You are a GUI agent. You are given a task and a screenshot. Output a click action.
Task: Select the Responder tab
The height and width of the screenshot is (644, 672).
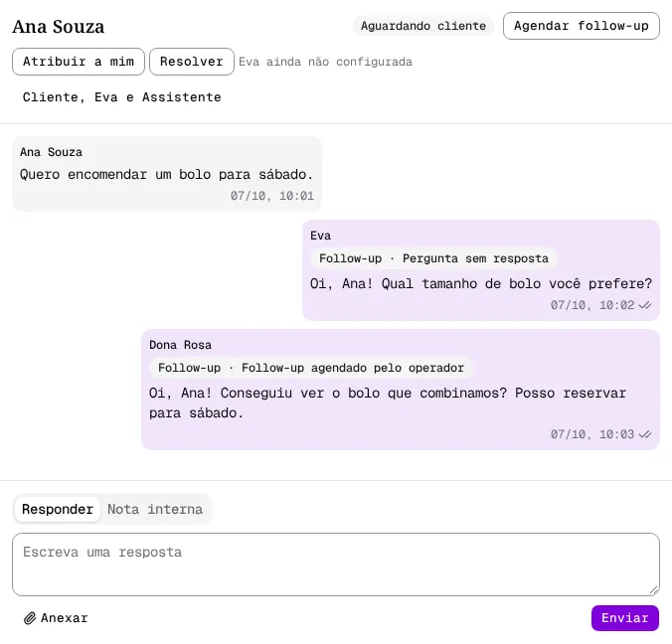click(x=58, y=509)
